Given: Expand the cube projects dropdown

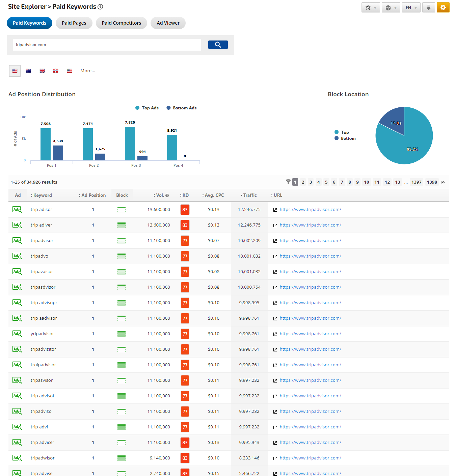Looking at the screenshot, I should pos(391,7).
